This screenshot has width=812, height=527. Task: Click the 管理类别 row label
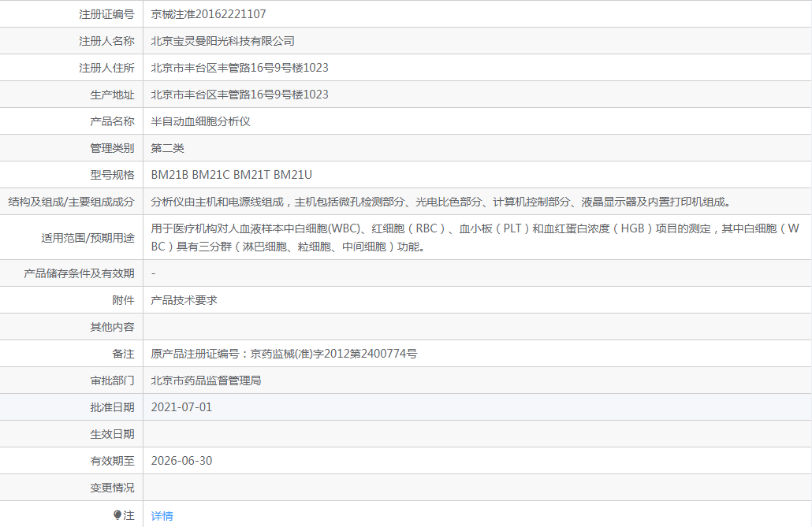pos(113,149)
